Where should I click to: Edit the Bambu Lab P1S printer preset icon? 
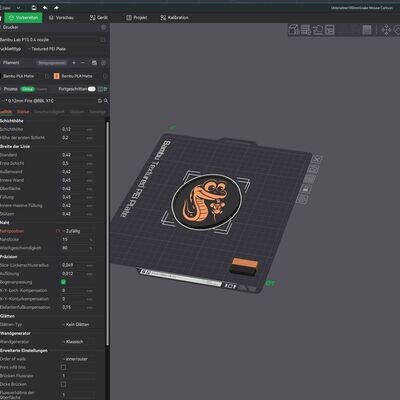pyautogui.click(x=102, y=40)
